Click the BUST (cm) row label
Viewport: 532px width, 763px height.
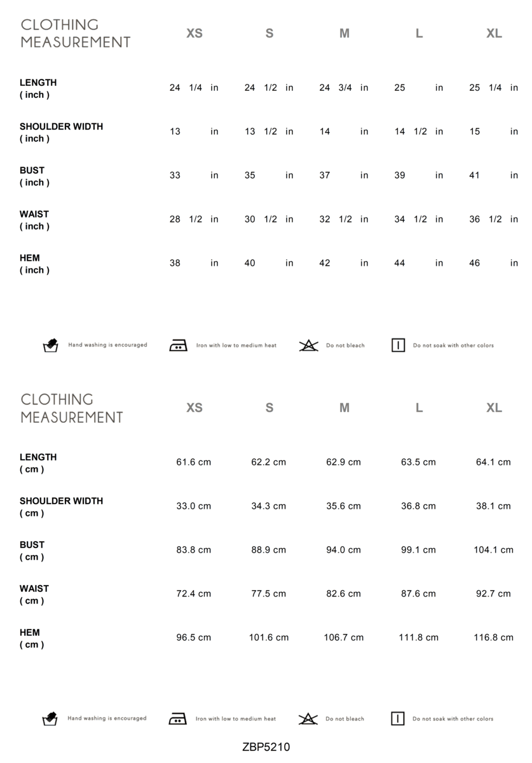pyautogui.click(x=32, y=551)
